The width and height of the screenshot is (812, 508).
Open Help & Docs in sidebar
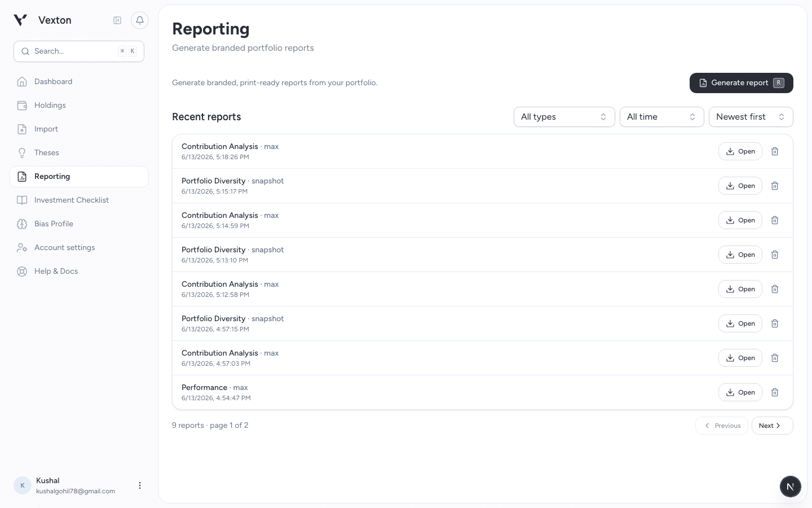tap(79, 271)
